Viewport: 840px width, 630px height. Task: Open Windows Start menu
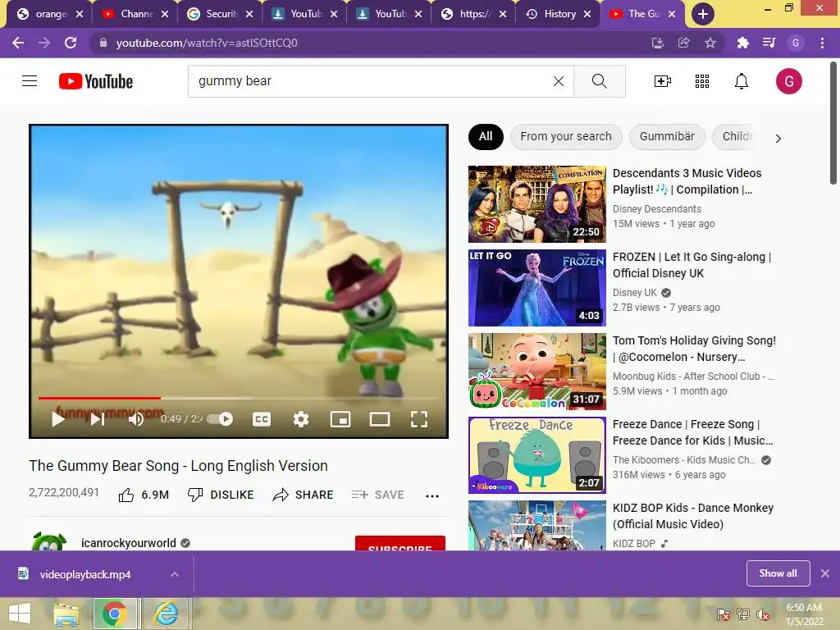pos(20,614)
